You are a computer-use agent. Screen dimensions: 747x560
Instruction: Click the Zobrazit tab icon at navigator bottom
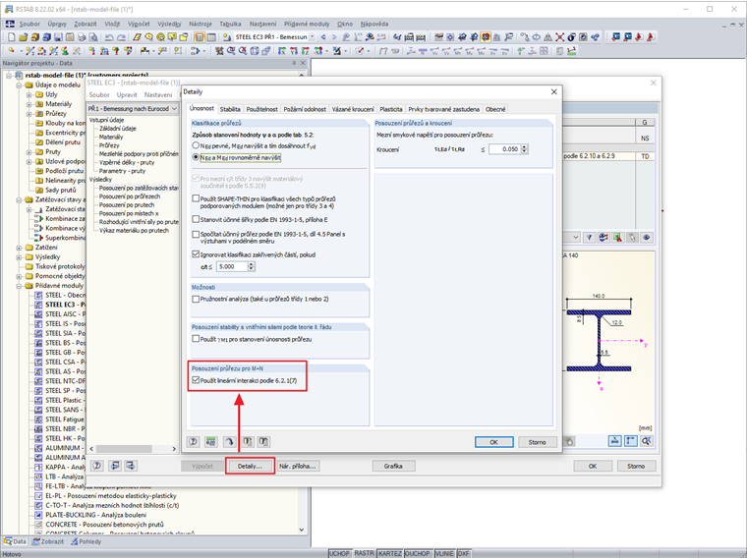point(36,541)
